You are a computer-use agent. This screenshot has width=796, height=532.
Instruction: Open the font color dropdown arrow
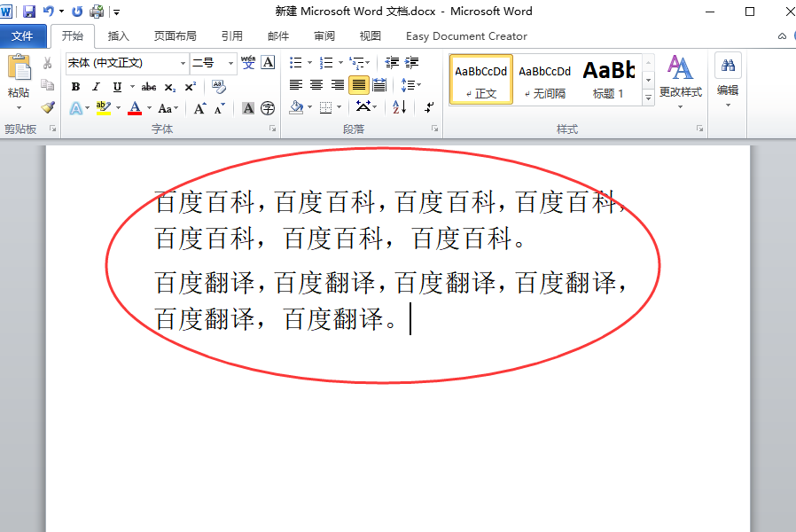[149, 108]
